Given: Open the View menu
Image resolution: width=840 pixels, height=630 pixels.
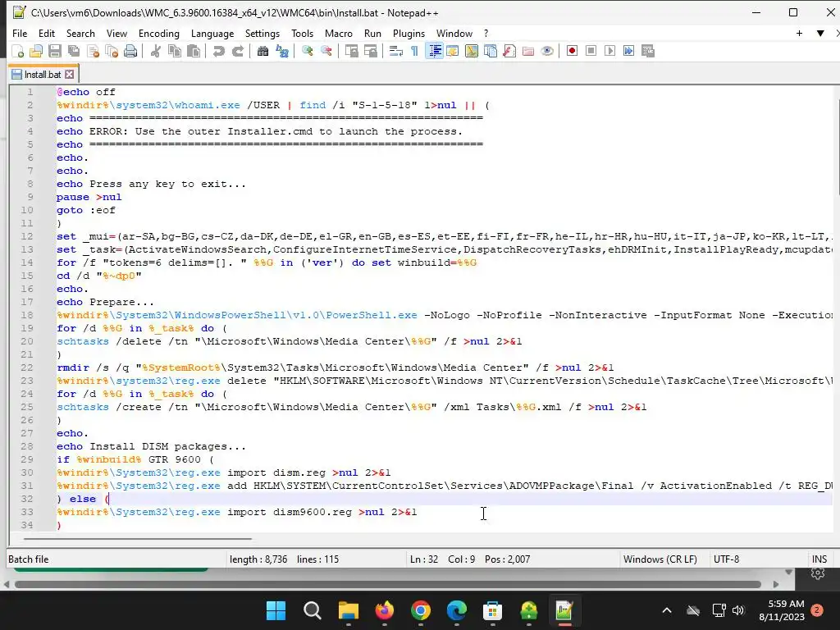Looking at the screenshot, I should pos(116,33).
